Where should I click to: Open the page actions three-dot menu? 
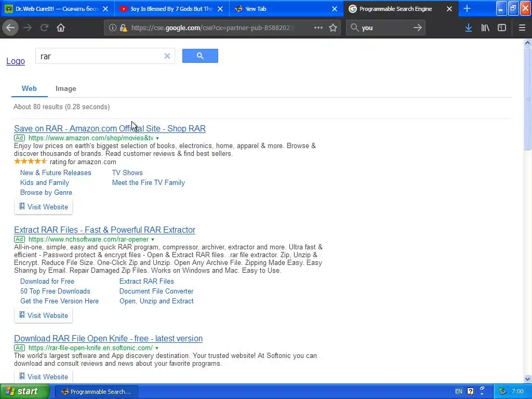[x=318, y=28]
